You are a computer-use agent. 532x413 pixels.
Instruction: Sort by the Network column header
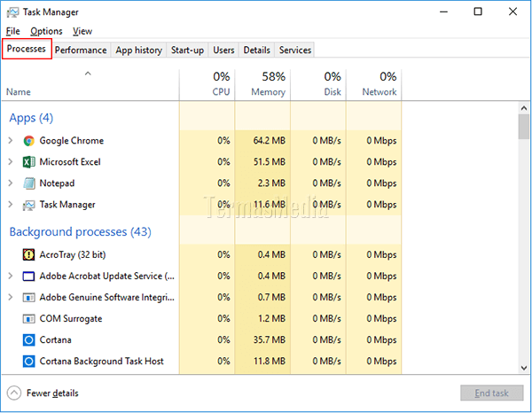click(x=374, y=85)
